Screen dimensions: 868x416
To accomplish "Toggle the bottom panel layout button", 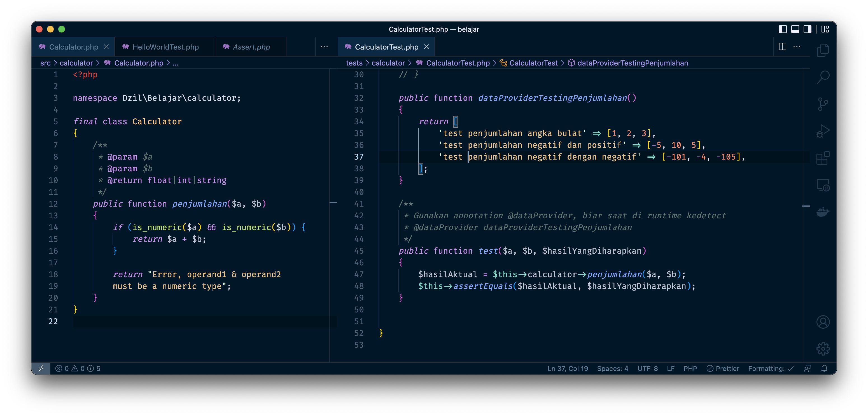I will click(795, 29).
